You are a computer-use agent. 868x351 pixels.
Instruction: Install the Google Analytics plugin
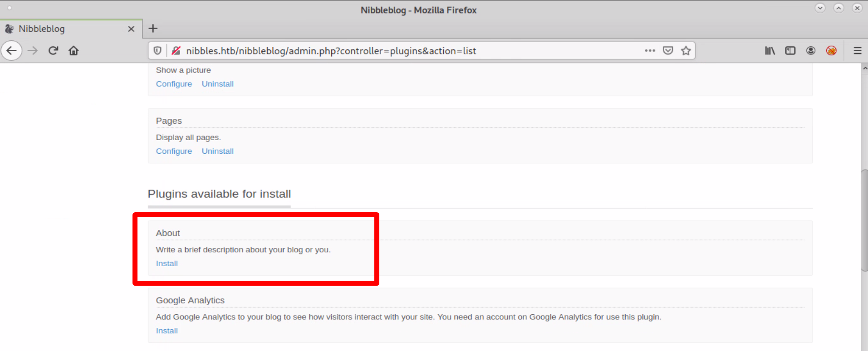(167, 331)
